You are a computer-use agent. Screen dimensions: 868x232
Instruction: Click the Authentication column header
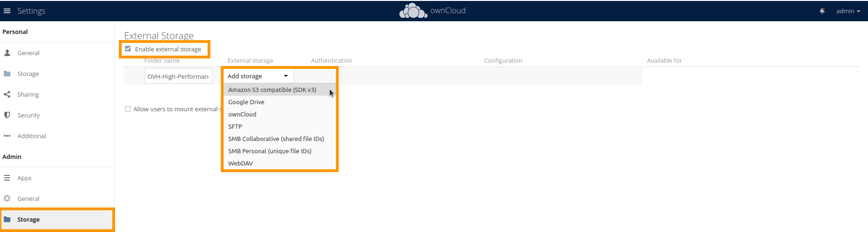pyautogui.click(x=332, y=60)
